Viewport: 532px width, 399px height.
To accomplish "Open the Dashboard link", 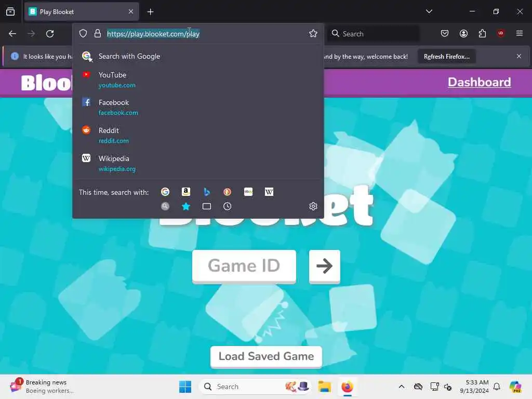I will [x=479, y=82].
